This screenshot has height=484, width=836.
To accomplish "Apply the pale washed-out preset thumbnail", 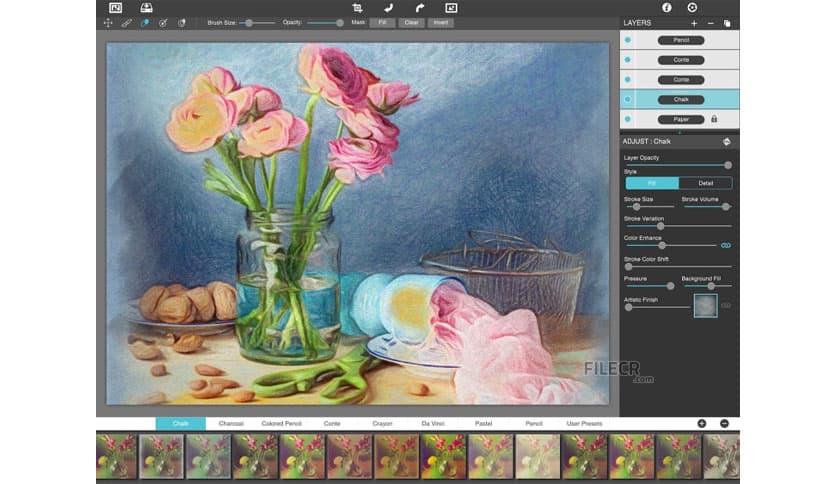I will (537, 456).
